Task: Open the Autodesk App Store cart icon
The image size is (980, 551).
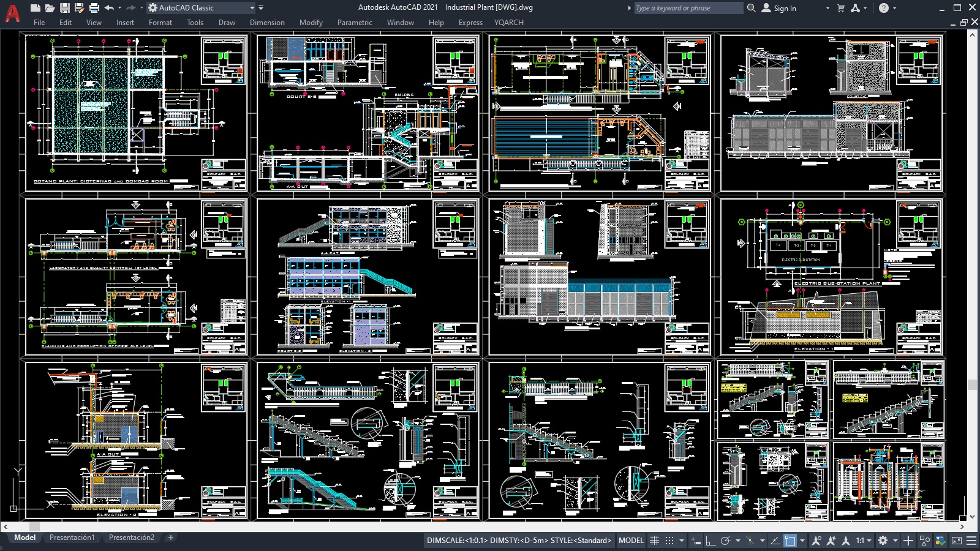Action: [840, 8]
